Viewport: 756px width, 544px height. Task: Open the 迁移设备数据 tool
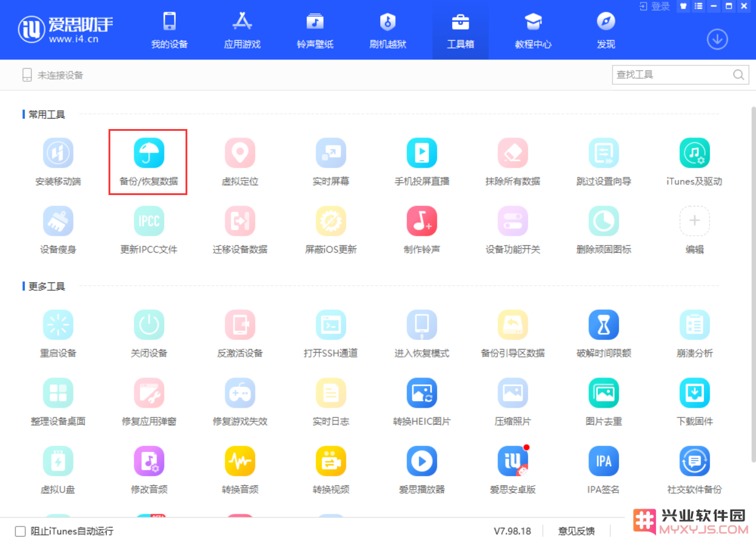(x=240, y=230)
